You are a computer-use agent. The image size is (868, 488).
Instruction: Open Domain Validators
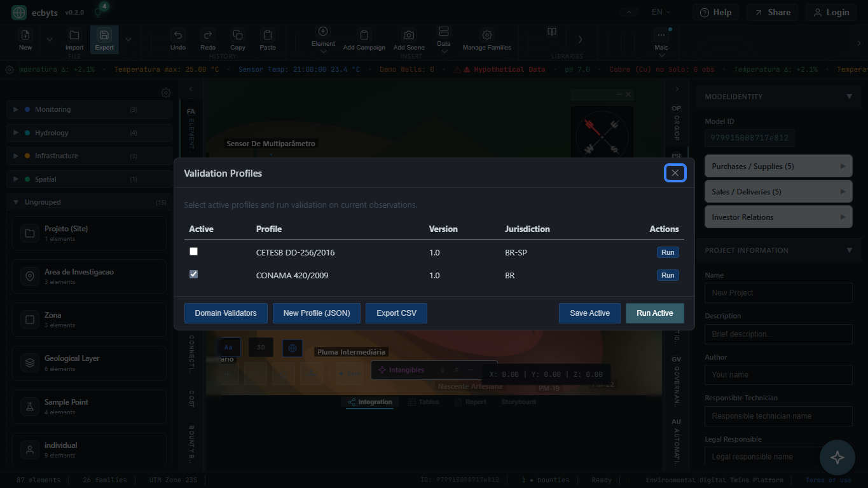pyautogui.click(x=226, y=313)
